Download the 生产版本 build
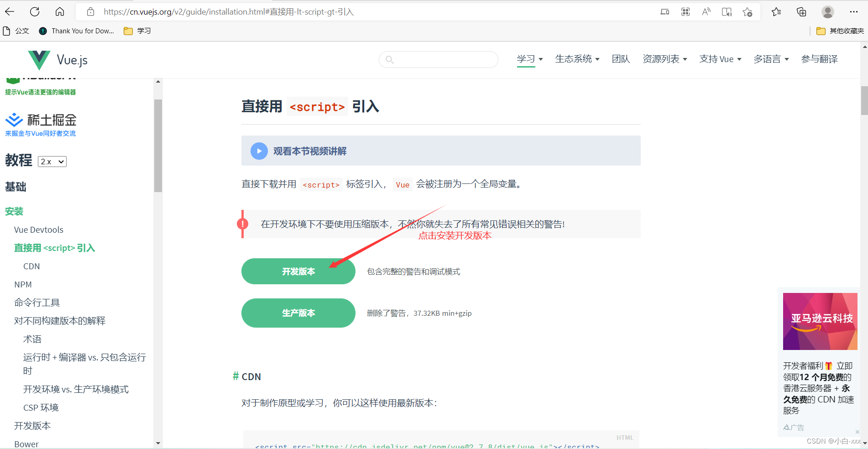The height and width of the screenshot is (449, 868). pos(298,313)
